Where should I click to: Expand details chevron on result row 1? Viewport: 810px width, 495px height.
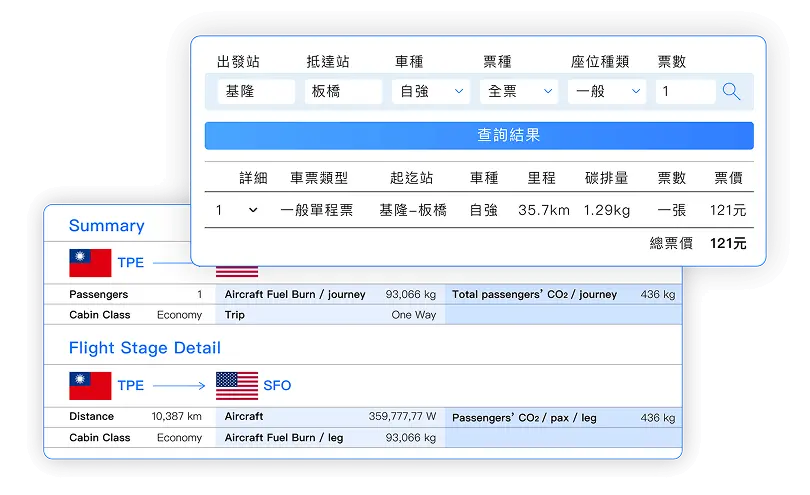253,210
